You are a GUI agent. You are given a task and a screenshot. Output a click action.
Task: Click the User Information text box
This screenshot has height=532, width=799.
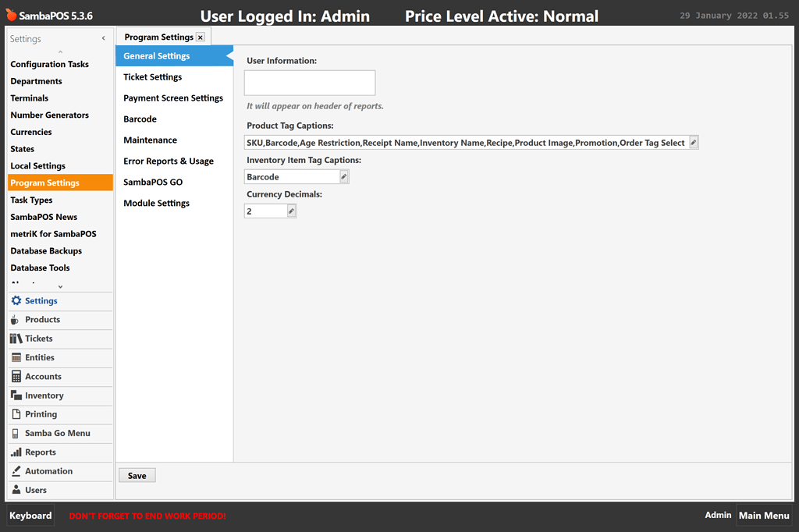(310, 83)
